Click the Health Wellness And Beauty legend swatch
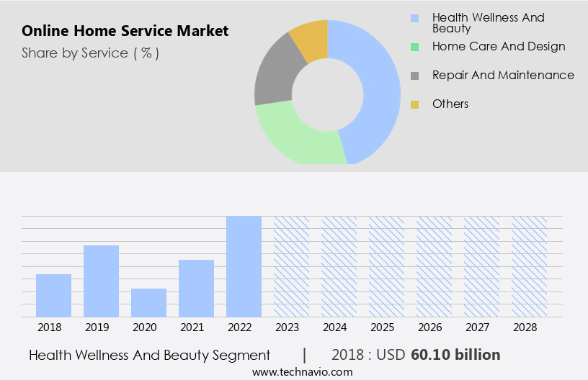Screen dimensions: 588x380 point(414,18)
